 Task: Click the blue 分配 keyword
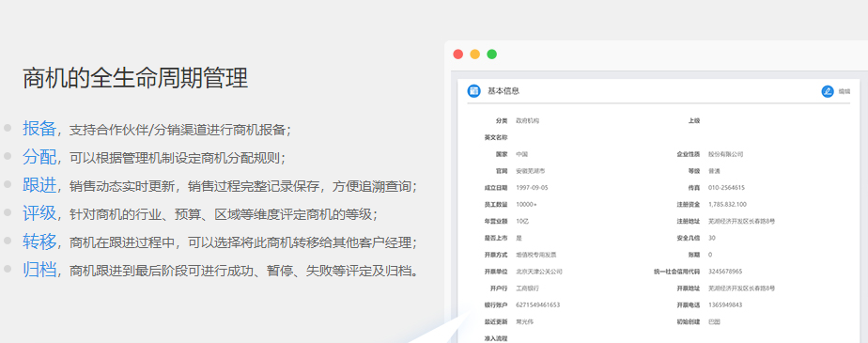[x=39, y=157]
